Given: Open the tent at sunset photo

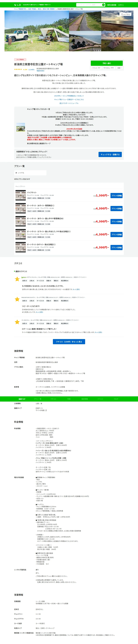Looking at the screenshot, I should (x=117, y=41).
